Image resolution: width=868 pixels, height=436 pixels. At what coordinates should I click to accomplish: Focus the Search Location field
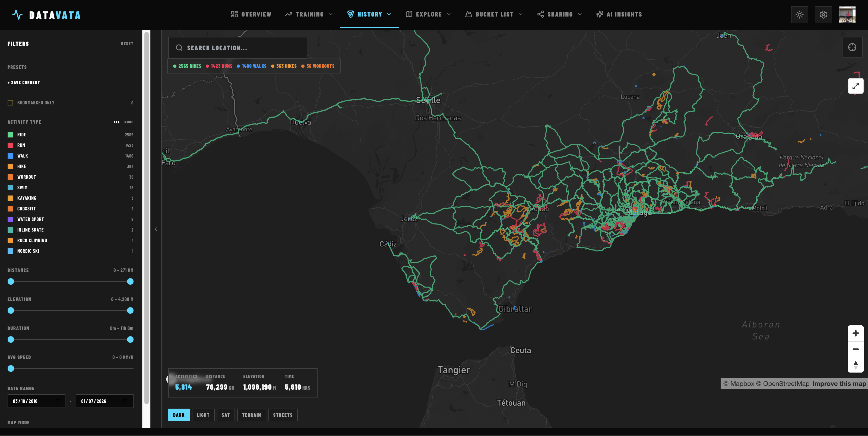click(238, 48)
